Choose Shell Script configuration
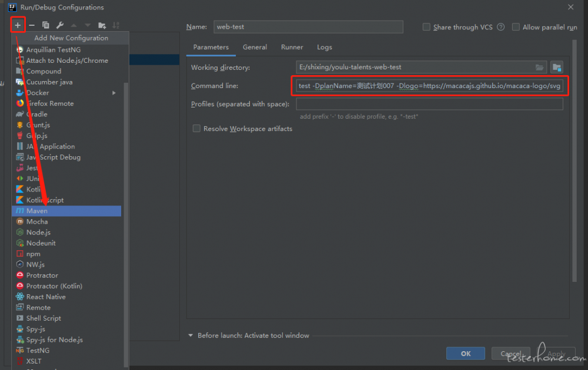 (x=66, y=318)
